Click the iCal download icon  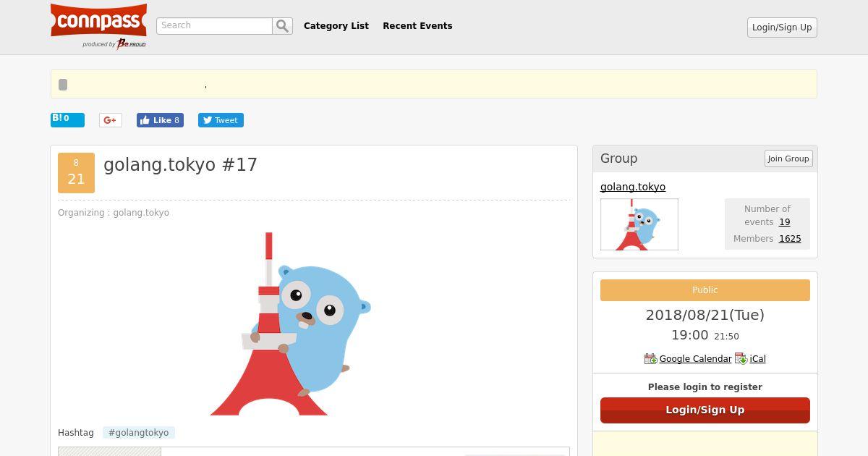click(741, 359)
